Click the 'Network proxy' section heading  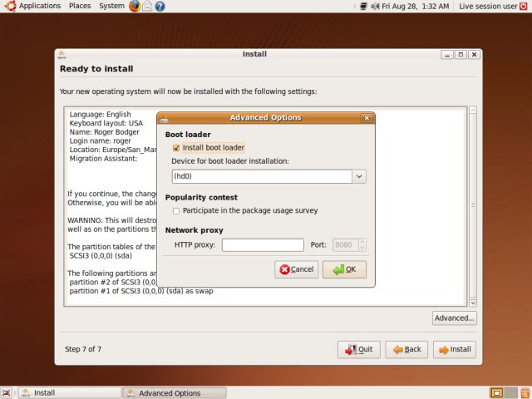click(x=194, y=230)
